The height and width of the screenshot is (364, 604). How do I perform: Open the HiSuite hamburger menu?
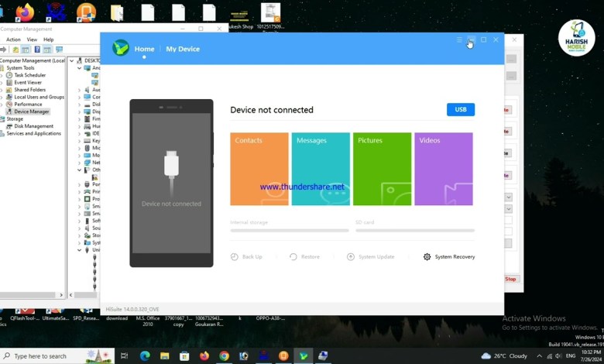pos(459,39)
